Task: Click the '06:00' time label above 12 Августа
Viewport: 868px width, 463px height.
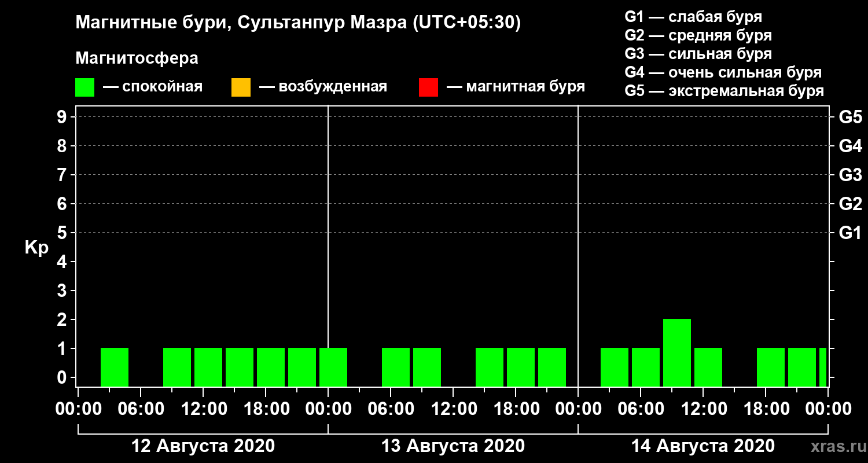Action: coord(141,409)
